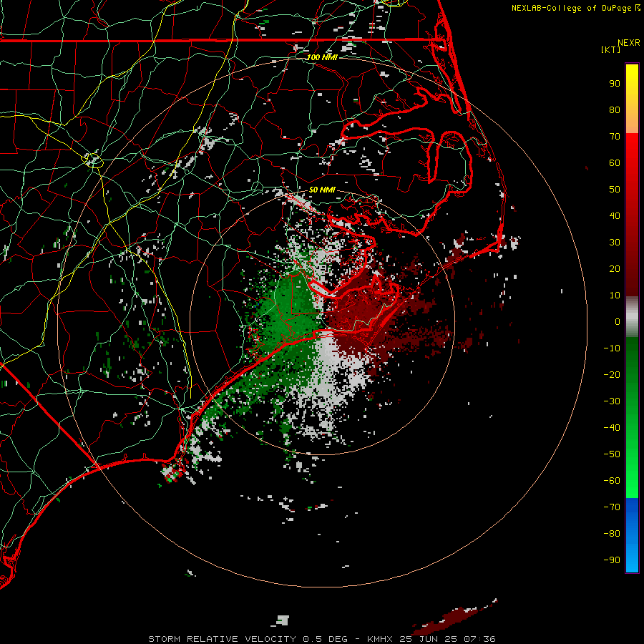
Task: Click the "-60" scale label
Action: pyautogui.click(x=612, y=481)
